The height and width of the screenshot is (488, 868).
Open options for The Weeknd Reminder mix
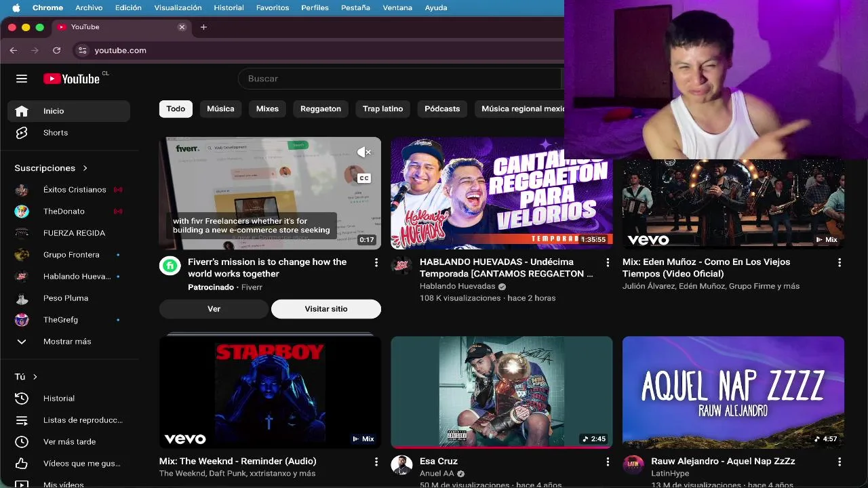click(376, 462)
